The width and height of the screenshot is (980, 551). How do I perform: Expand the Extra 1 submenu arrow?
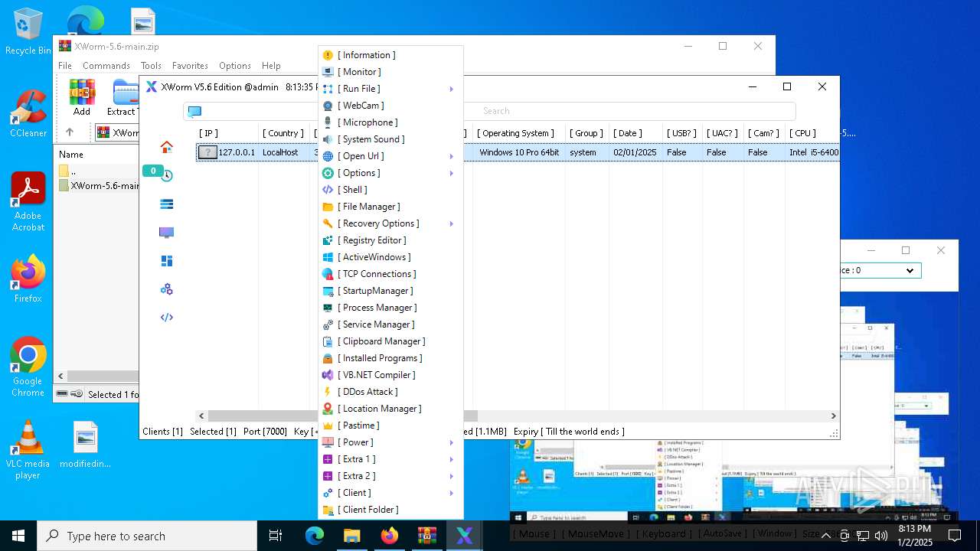click(452, 459)
